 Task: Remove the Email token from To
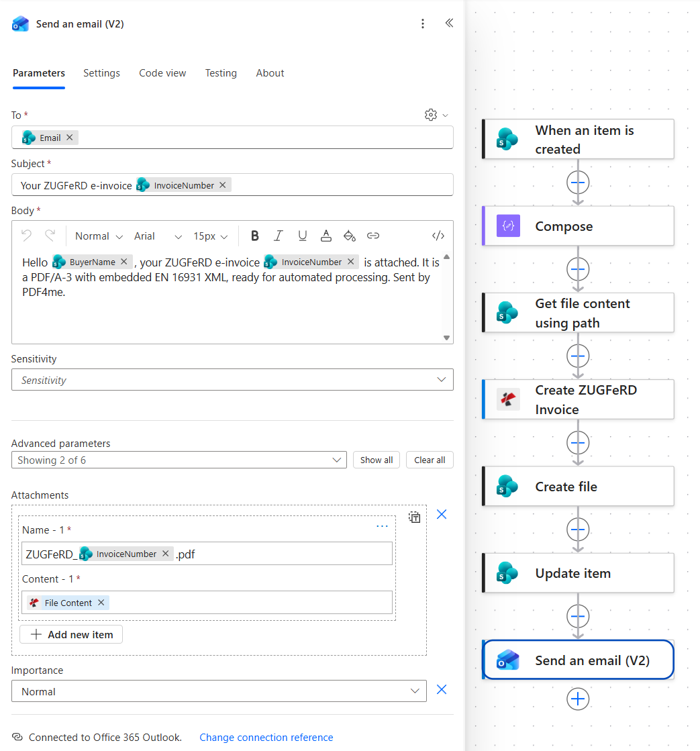[69, 138]
